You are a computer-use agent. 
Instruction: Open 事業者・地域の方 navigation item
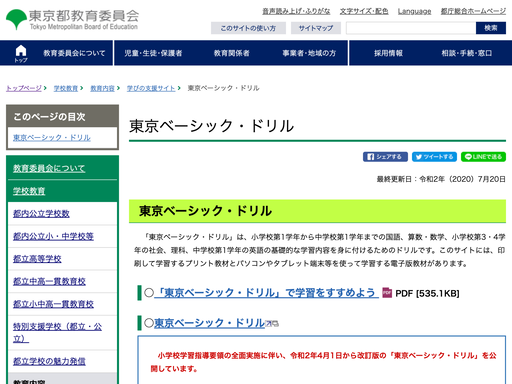309,53
